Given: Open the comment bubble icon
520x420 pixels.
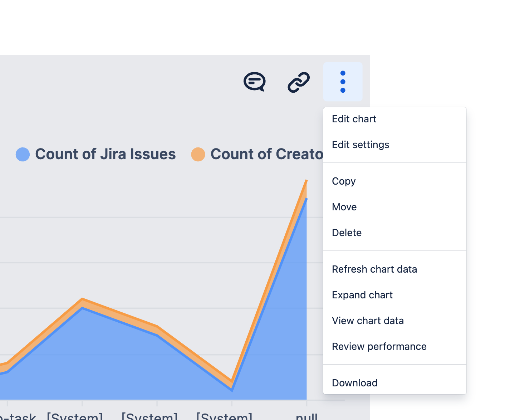Looking at the screenshot, I should [x=254, y=82].
